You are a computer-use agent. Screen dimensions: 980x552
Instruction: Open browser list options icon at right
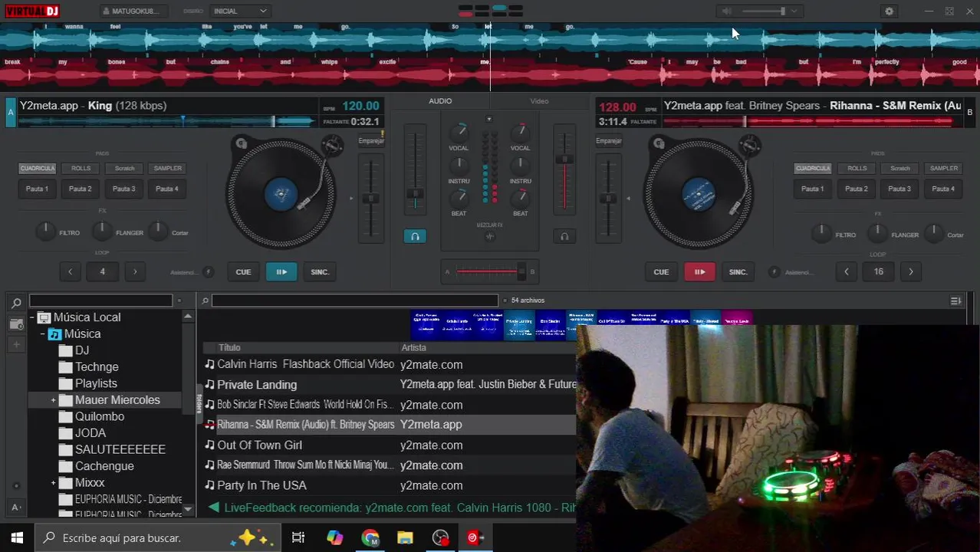(955, 301)
